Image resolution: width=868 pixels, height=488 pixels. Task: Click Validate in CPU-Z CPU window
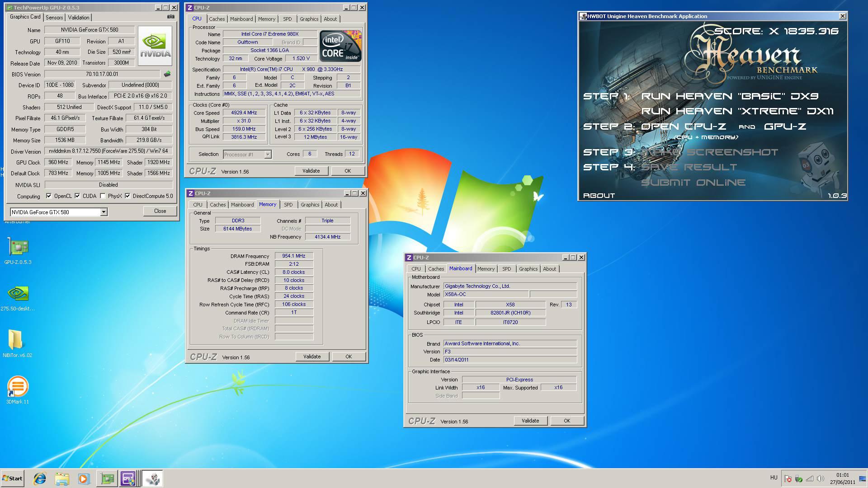click(x=311, y=171)
